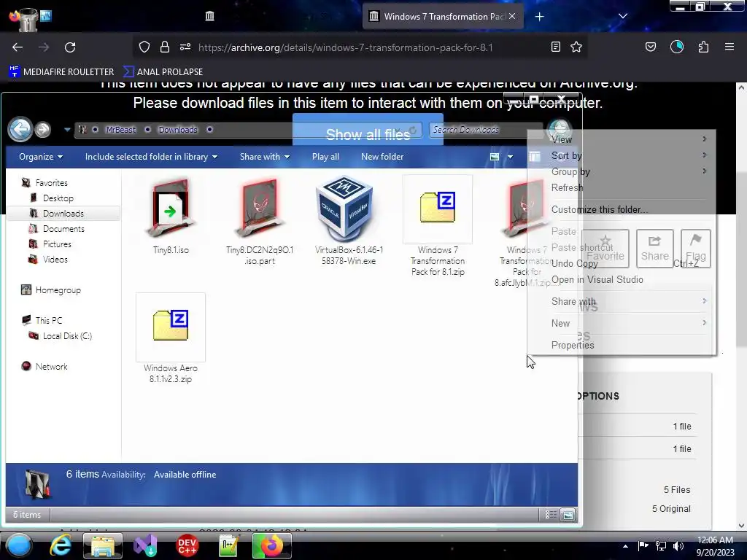Focus the Search Downloads box
Image resolution: width=747 pixels, height=560 pixels.
tap(485, 130)
